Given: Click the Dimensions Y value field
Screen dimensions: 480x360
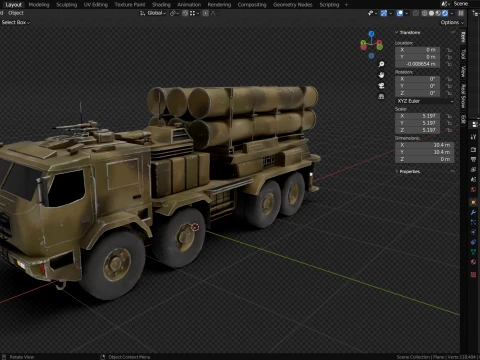Looking at the screenshot, I should click(425, 152).
